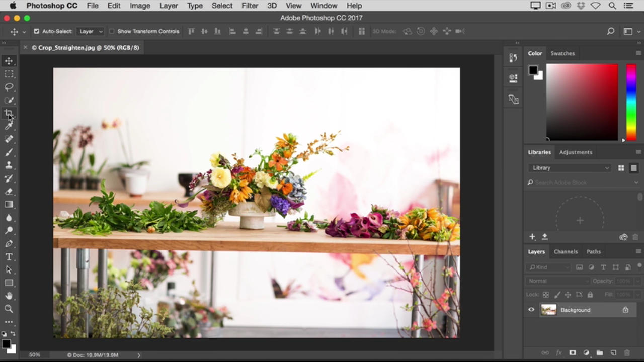The width and height of the screenshot is (644, 362).
Task: Switch to the Swatches tab
Action: 562,53
